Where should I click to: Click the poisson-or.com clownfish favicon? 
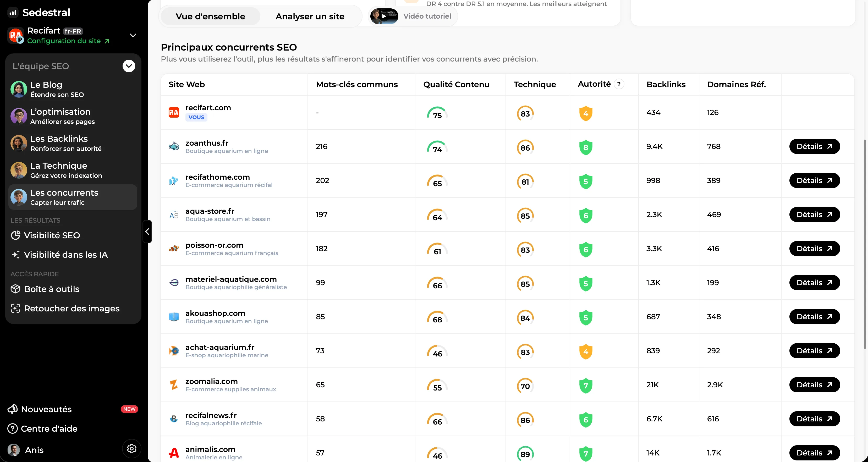tap(174, 249)
